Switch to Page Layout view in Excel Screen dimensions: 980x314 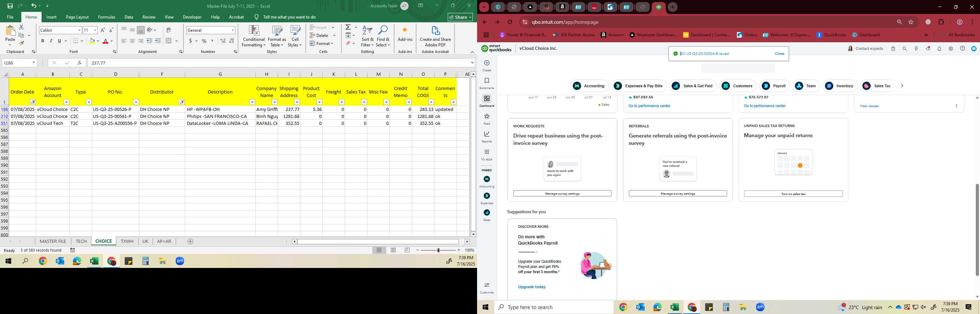click(x=393, y=250)
